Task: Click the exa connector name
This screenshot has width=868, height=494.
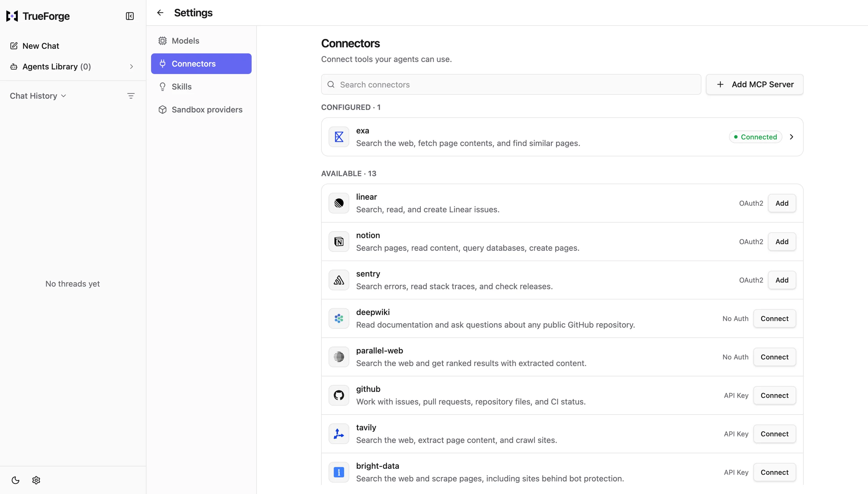Action: [x=362, y=130]
